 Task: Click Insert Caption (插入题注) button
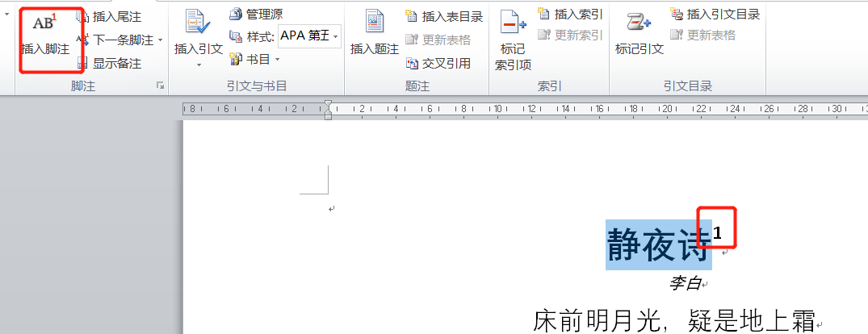tap(374, 35)
